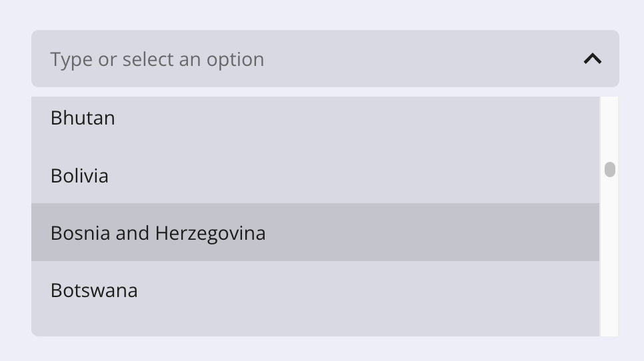This screenshot has width=644, height=361.
Task: Toggle the dropdown with the caret icon
Action: click(x=592, y=59)
